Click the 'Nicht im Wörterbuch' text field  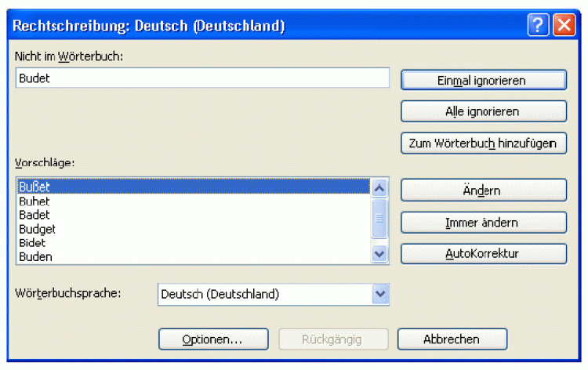[202, 78]
